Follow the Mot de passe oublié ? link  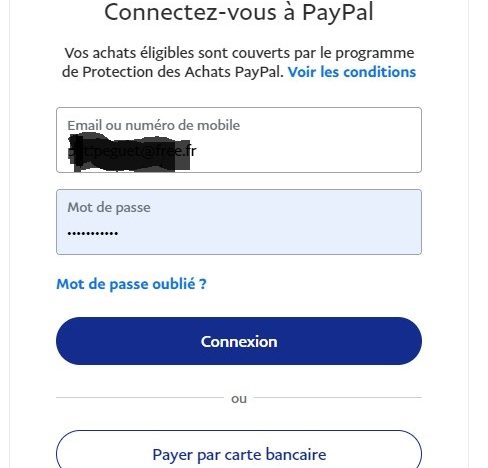pyautogui.click(x=131, y=284)
